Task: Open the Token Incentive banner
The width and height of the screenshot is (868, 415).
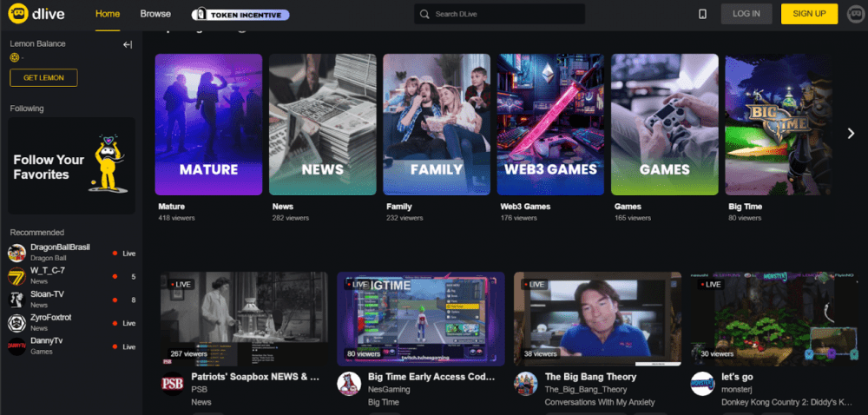Action: pyautogui.click(x=240, y=15)
